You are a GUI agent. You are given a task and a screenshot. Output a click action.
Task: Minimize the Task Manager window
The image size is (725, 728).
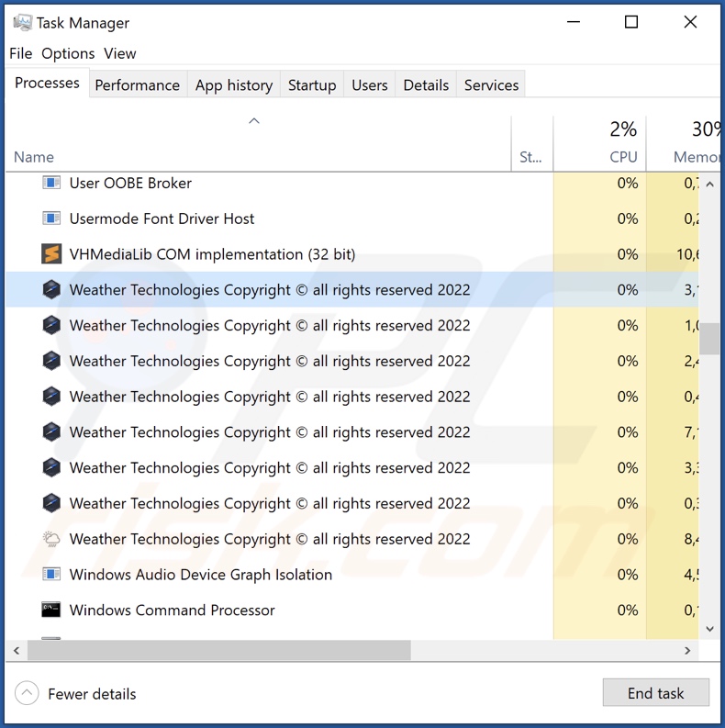click(574, 22)
